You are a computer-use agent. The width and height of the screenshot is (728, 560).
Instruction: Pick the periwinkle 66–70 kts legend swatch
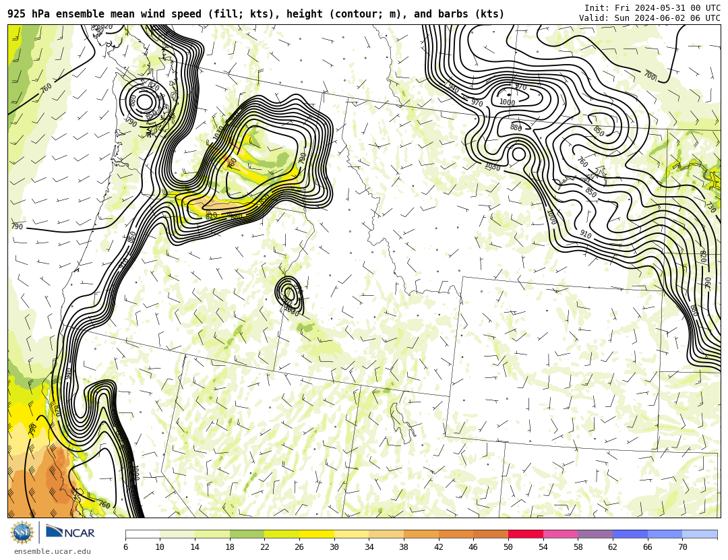click(x=665, y=534)
